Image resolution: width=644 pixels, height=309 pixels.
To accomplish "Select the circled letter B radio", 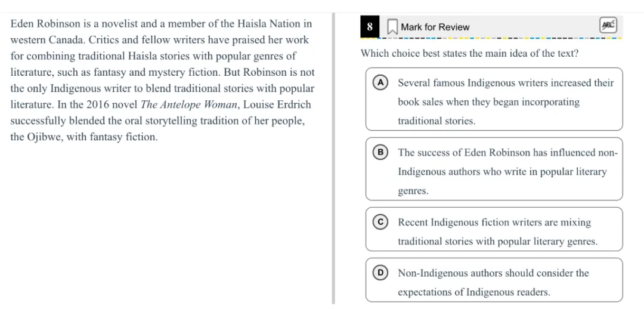I will (x=380, y=153).
